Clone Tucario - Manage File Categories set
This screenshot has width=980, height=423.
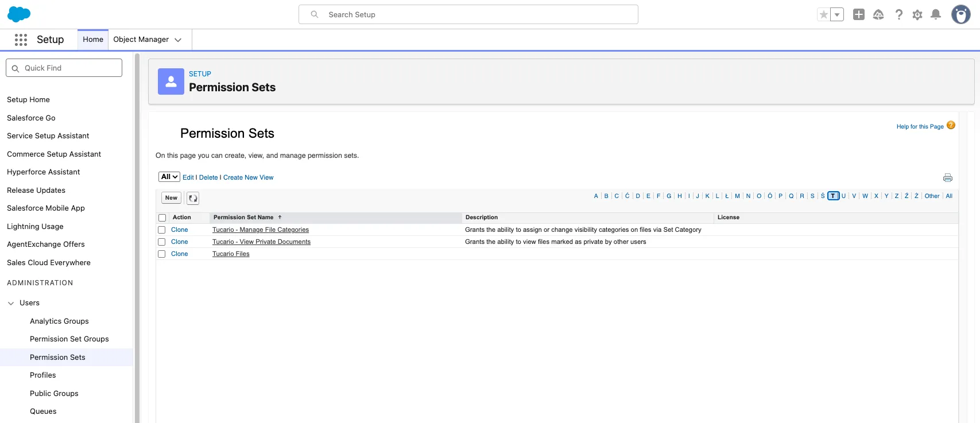click(180, 230)
